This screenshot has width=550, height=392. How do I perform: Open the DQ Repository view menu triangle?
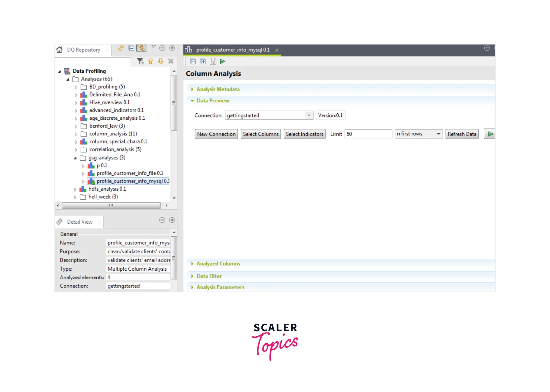[x=154, y=47]
